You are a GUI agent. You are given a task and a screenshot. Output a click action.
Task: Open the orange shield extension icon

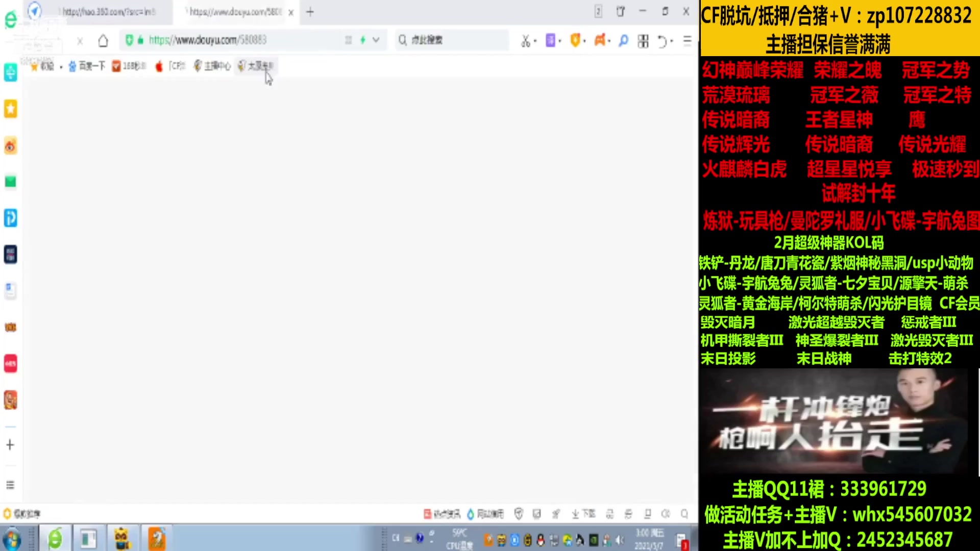click(x=575, y=40)
